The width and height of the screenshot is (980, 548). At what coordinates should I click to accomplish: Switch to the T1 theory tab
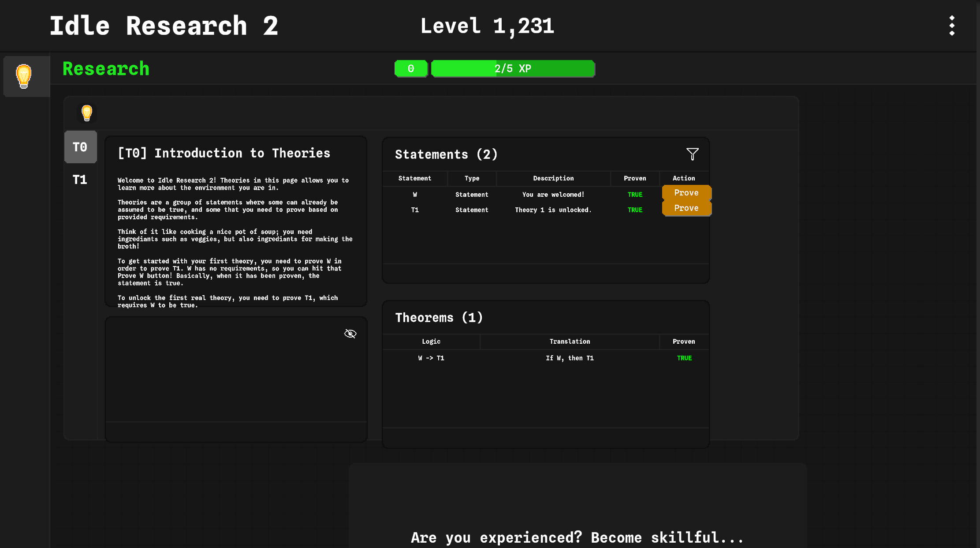[x=80, y=180]
